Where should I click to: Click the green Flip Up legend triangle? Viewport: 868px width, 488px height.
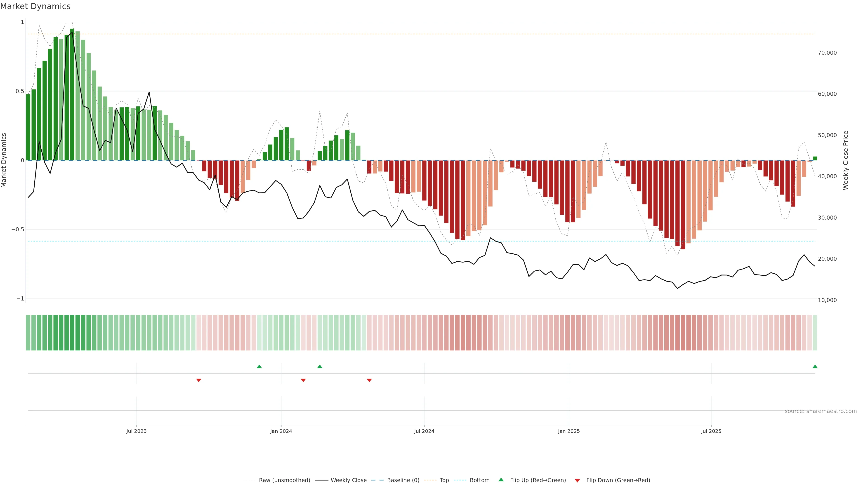(x=501, y=480)
